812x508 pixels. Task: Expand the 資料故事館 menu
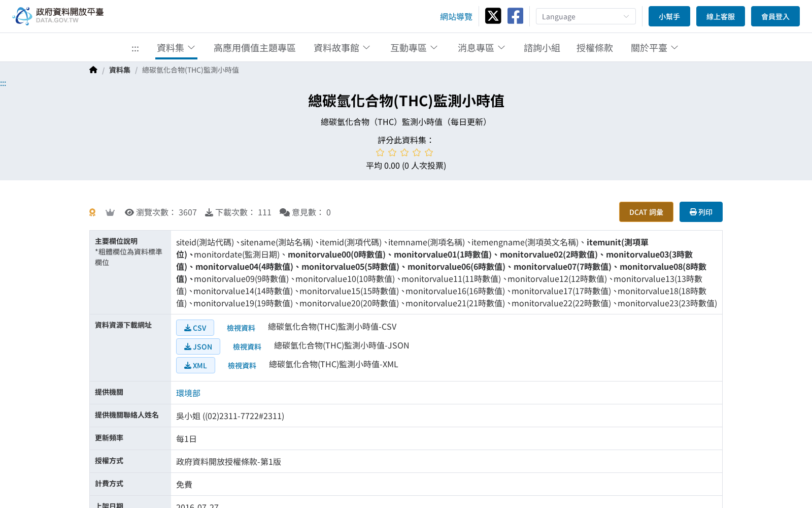click(x=342, y=48)
